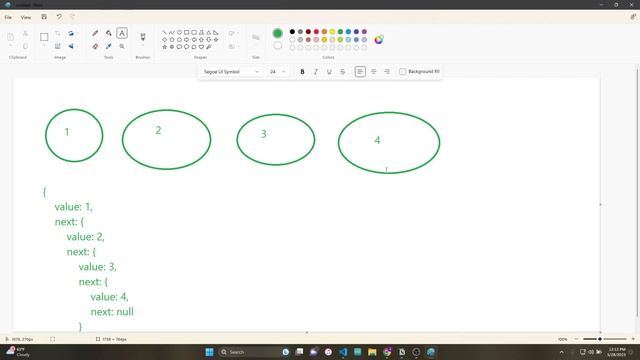Show hidden system tray icons
The width and height of the screenshot is (640, 360).
562,352
